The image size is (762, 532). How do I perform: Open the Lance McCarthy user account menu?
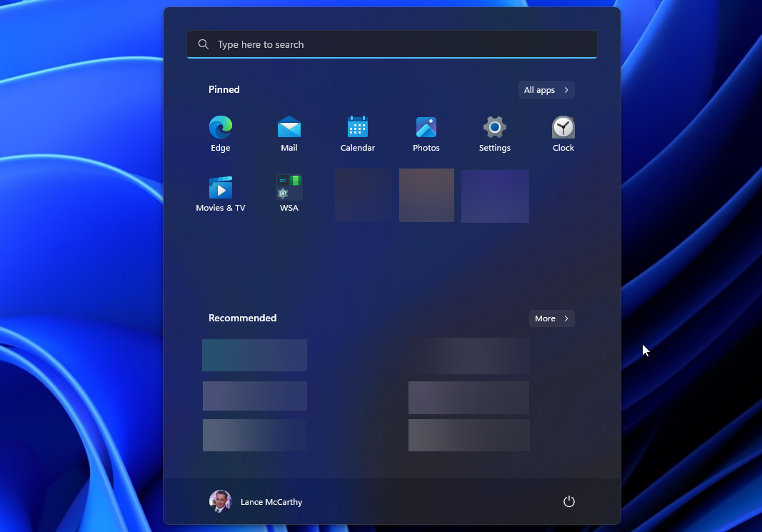pyautogui.click(x=256, y=501)
